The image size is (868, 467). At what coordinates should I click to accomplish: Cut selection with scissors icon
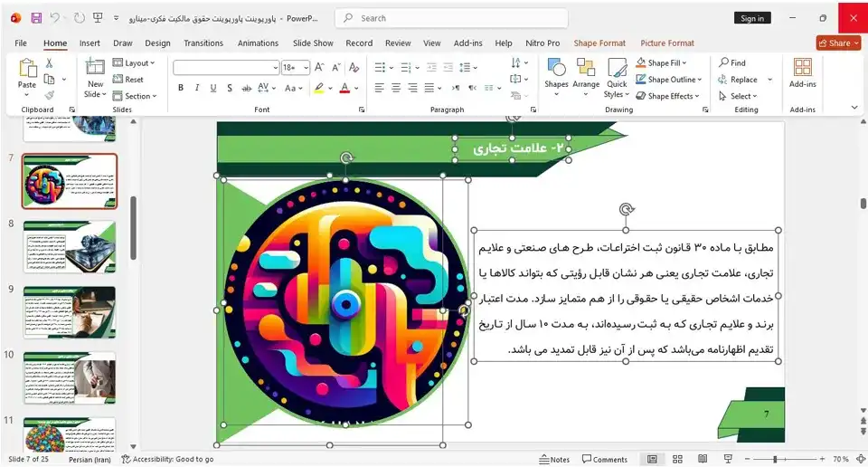pos(49,63)
